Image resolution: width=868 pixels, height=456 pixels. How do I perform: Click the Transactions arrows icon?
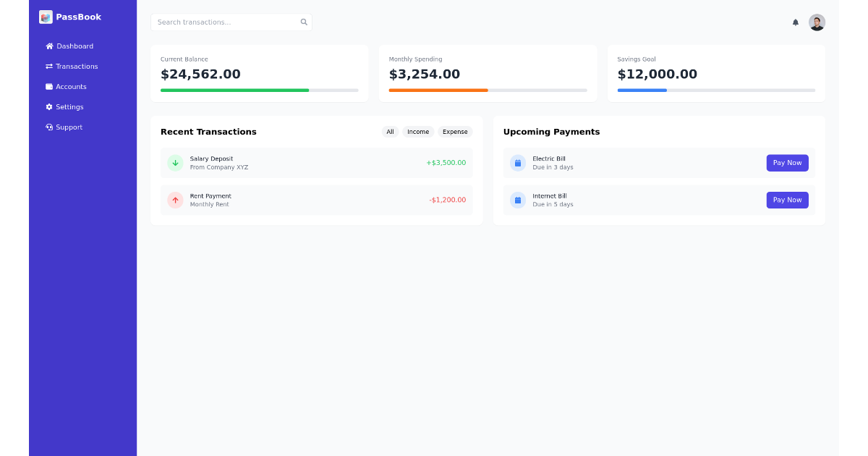point(48,66)
